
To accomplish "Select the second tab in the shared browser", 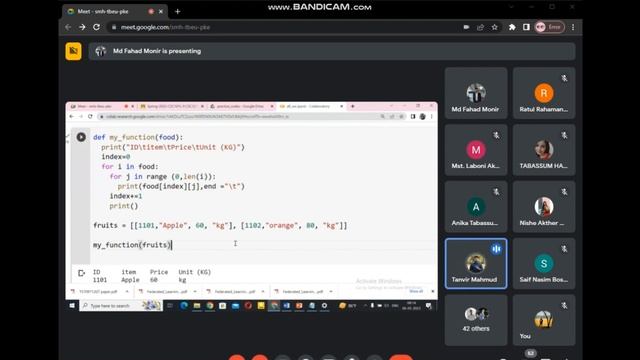I will pos(171,107).
